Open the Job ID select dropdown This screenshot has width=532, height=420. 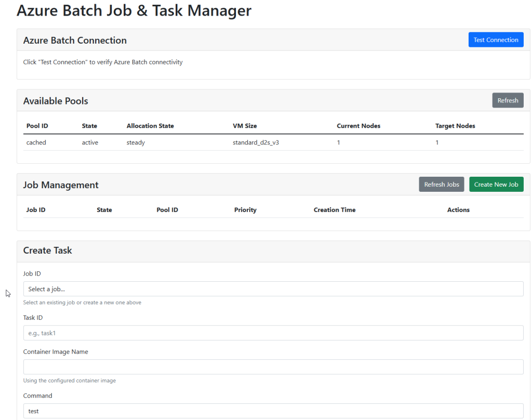(x=273, y=289)
